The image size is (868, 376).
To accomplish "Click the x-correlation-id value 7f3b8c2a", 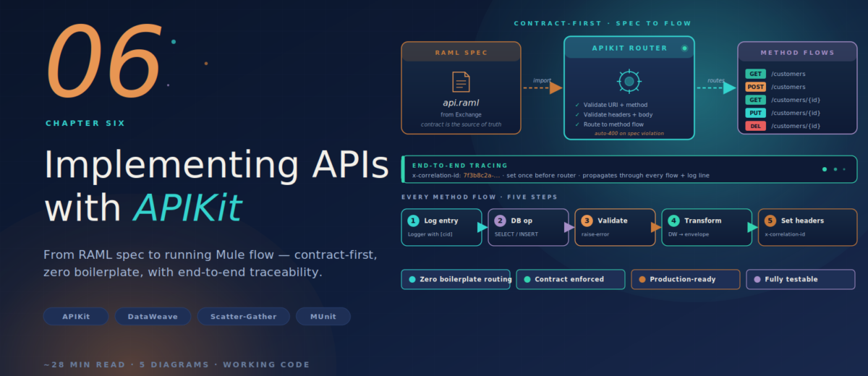I will point(482,176).
